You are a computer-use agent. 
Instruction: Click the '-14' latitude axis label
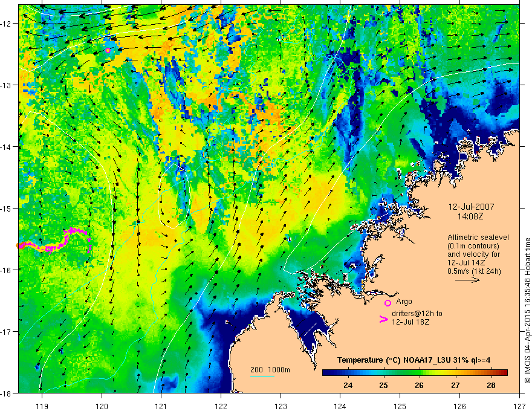pyautogui.click(x=6, y=147)
